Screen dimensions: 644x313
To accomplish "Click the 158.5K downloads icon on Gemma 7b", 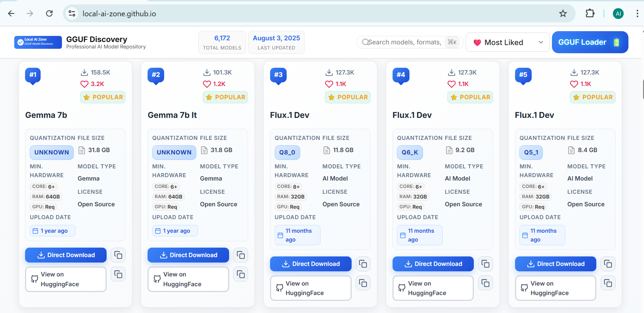I will point(84,72).
